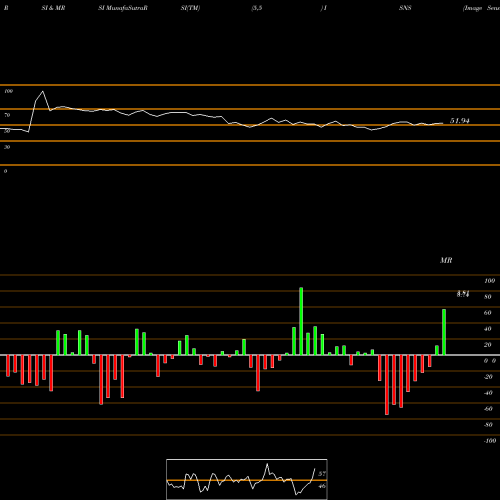This screenshot has width=500, height=500.
Task: Click the MR value label near 80 gridline
Action: [x=463, y=294]
